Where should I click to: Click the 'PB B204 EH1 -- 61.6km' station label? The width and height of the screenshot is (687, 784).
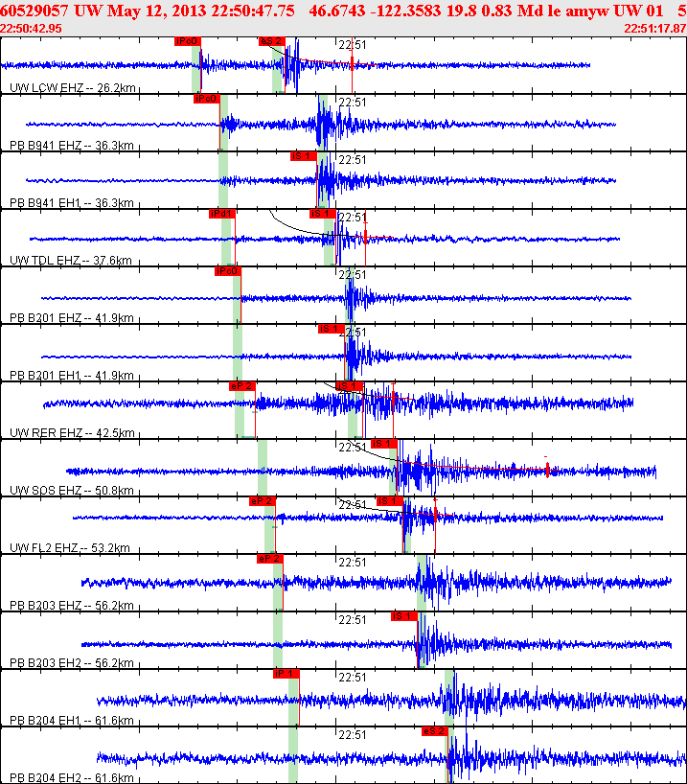coord(72,721)
